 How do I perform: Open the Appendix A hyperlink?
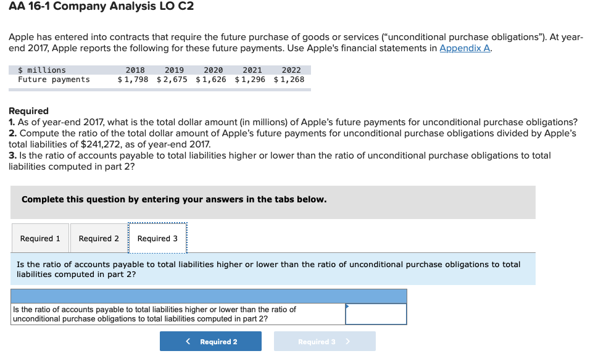[463, 48]
